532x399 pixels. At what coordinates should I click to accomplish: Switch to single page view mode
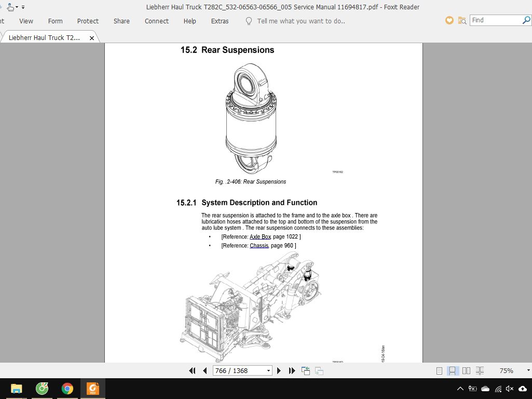click(439, 371)
